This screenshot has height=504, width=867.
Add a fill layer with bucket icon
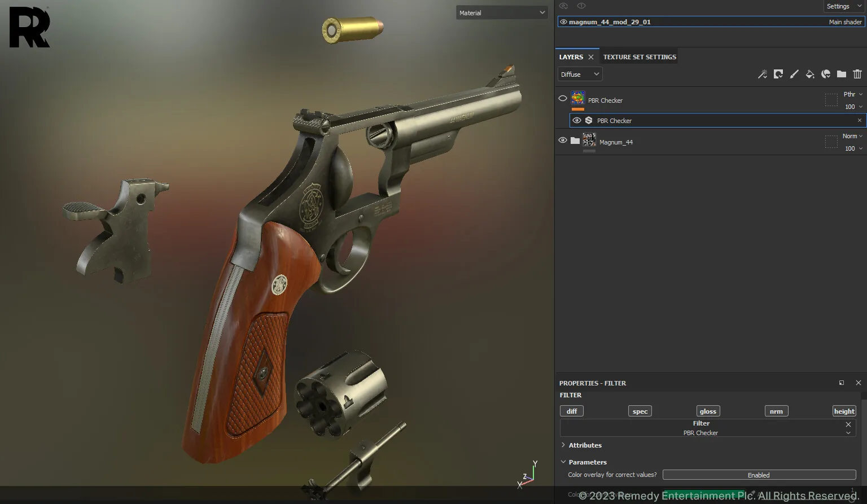809,74
